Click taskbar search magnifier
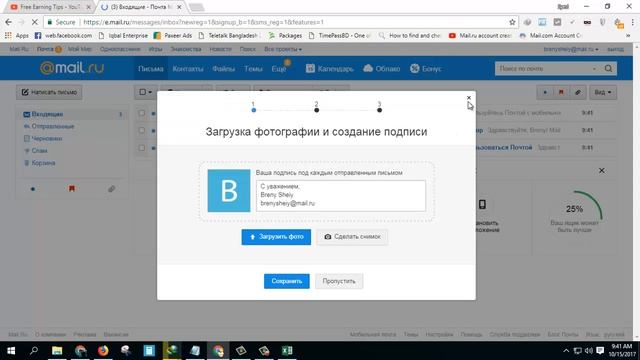This screenshot has height=360, width=640. click(34, 351)
